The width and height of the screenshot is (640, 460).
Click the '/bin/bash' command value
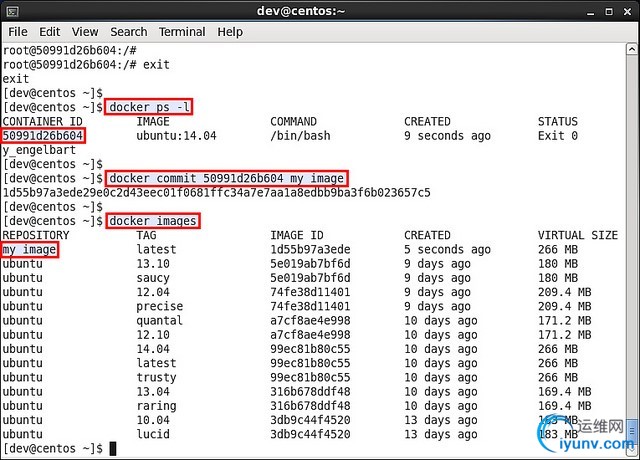tap(300, 136)
